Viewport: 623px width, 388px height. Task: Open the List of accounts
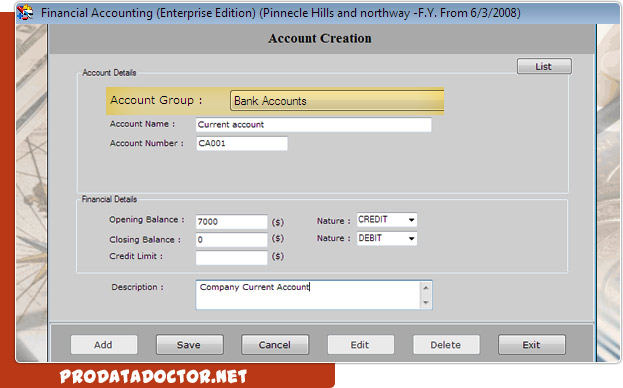(x=544, y=66)
